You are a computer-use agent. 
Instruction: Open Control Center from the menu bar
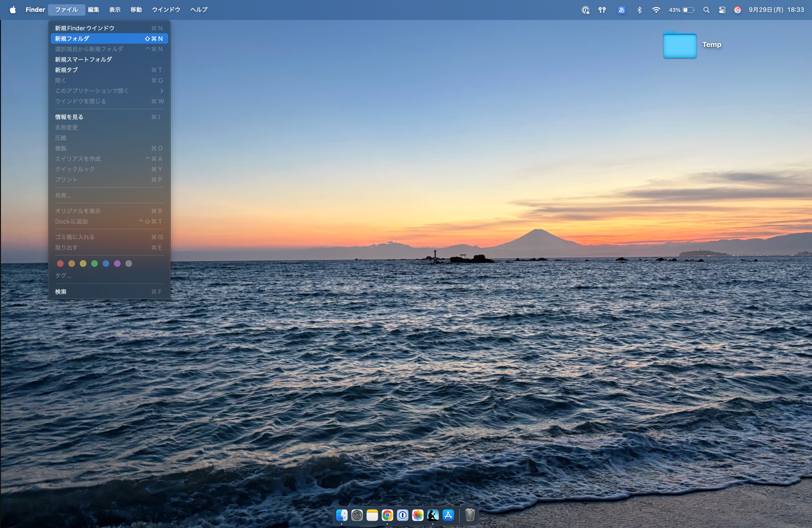click(x=722, y=10)
